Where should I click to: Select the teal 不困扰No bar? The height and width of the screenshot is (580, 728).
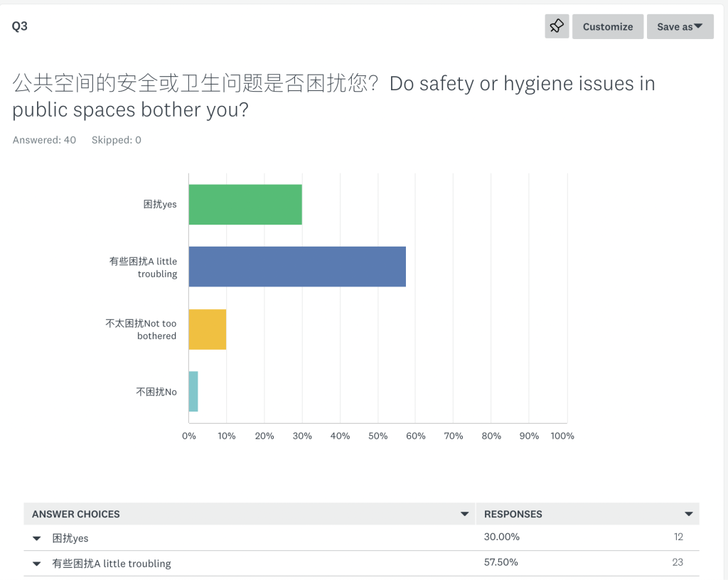pyautogui.click(x=193, y=392)
